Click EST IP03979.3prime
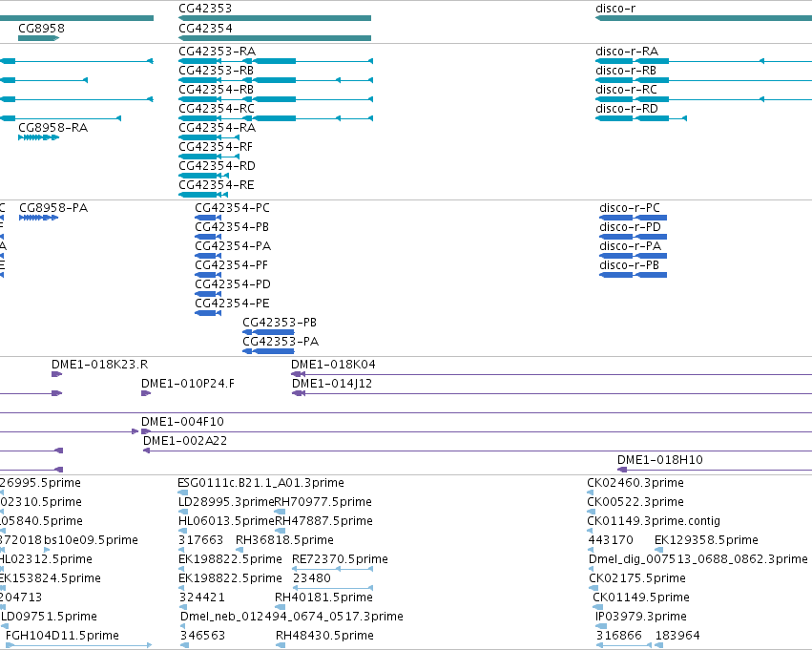Viewport: 812px width, 650px height. (601, 626)
